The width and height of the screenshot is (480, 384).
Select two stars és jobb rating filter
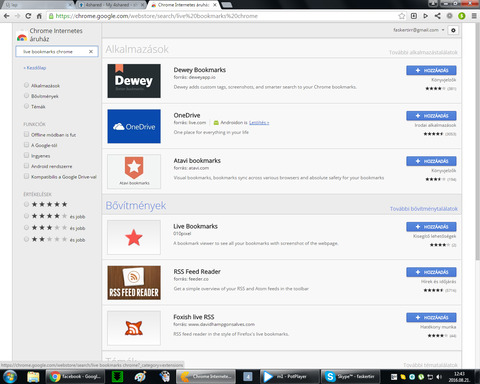coord(26,239)
